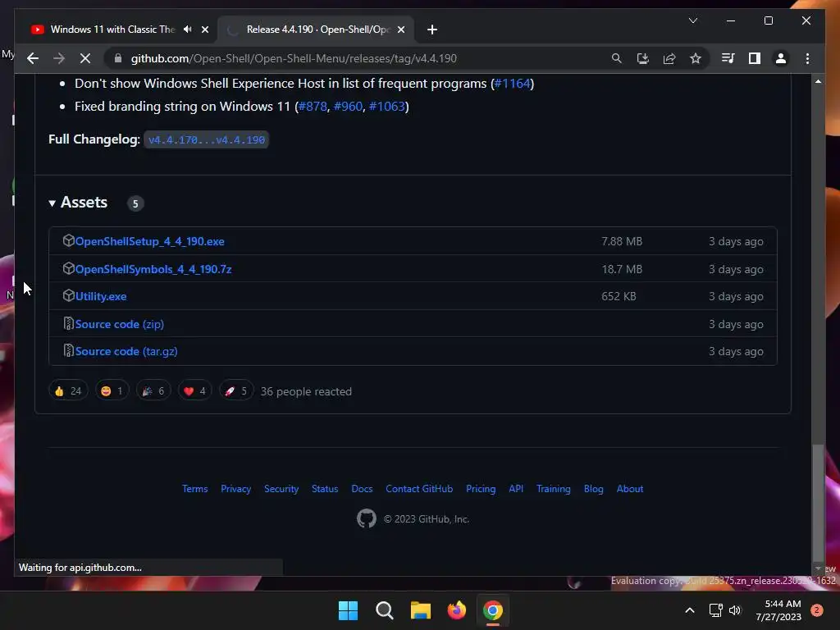Viewport: 840px width, 630px height.
Task: Open the v4.4.170...v4.4.190 changelog comparison
Action: [206, 139]
